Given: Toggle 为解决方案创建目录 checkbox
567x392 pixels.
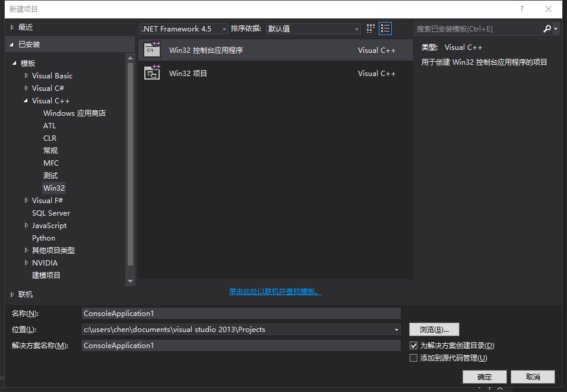Looking at the screenshot, I should coord(414,345).
